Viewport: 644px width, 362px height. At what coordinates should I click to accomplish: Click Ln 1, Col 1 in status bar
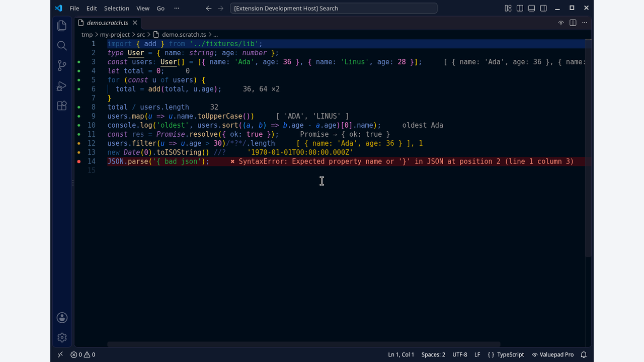401,354
